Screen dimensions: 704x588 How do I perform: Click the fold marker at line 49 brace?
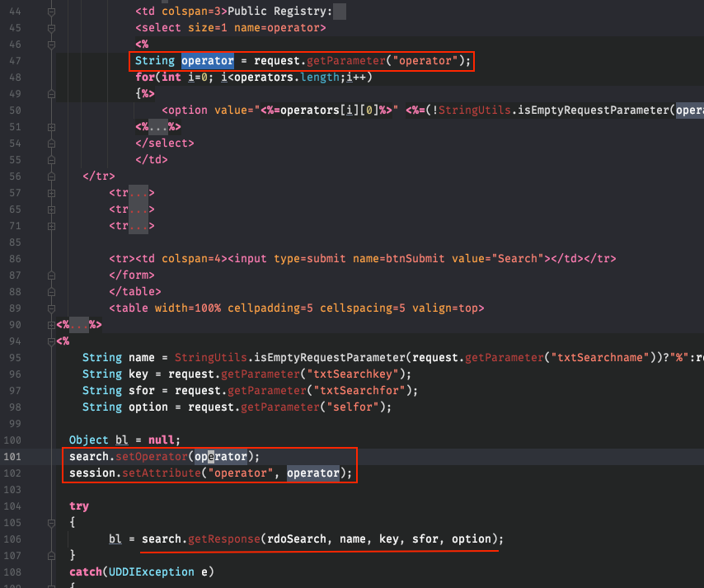[51, 94]
